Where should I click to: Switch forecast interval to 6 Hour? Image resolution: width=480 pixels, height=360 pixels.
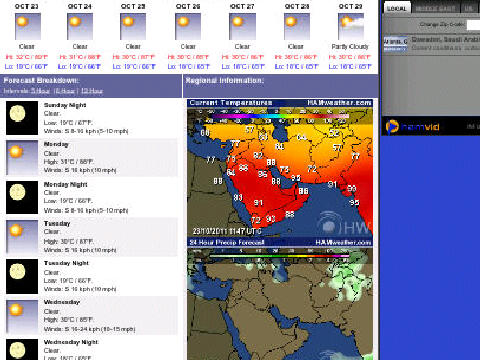click(64, 91)
